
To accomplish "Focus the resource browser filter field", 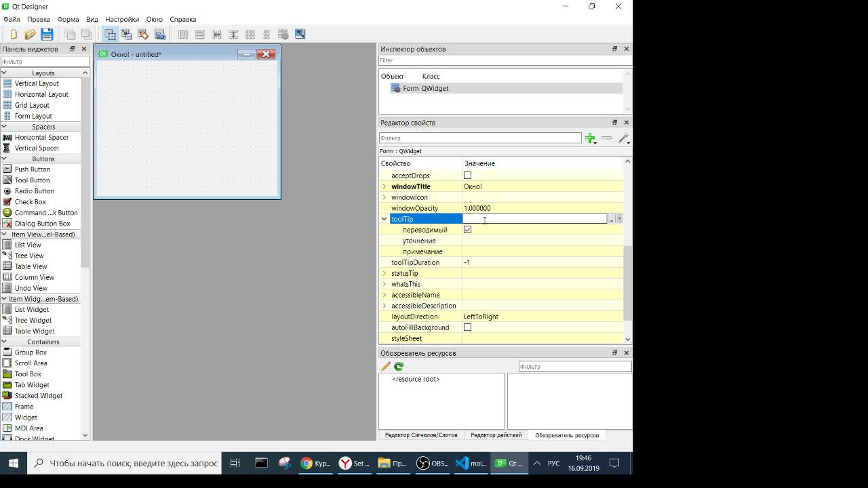I will 575,367.
